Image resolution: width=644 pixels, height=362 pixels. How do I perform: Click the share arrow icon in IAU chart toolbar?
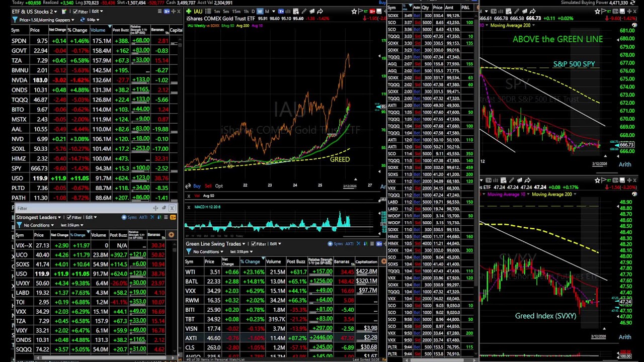point(320,12)
